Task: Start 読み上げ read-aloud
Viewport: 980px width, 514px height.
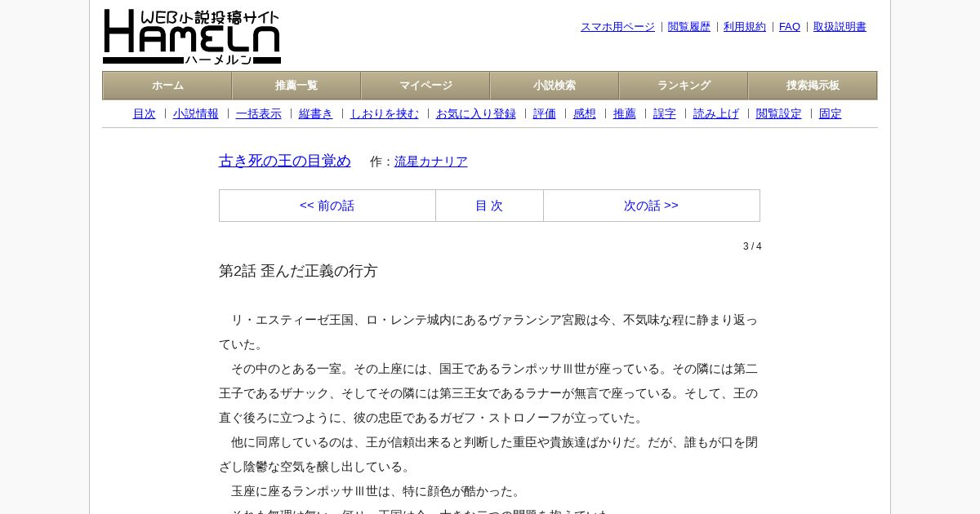Action: 716,114
